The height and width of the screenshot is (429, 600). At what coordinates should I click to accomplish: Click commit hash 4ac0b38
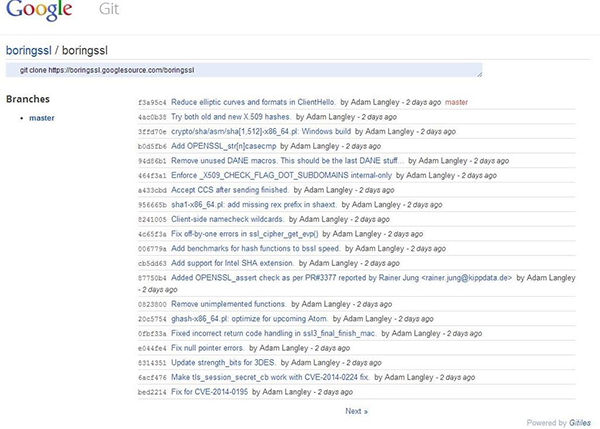point(152,117)
